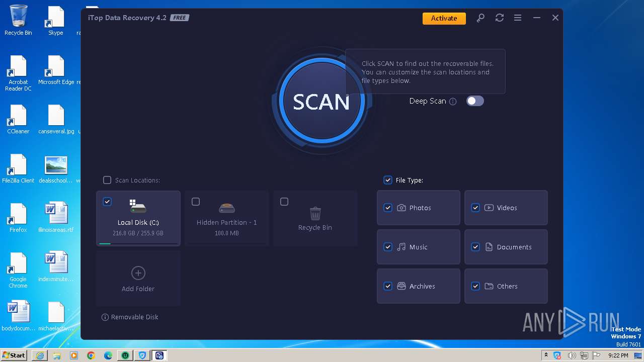This screenshot has width=644, height=362.
Task: Click the CCleaner desktop shortcut
Action: pyautogui.click(x=18, y=119)
